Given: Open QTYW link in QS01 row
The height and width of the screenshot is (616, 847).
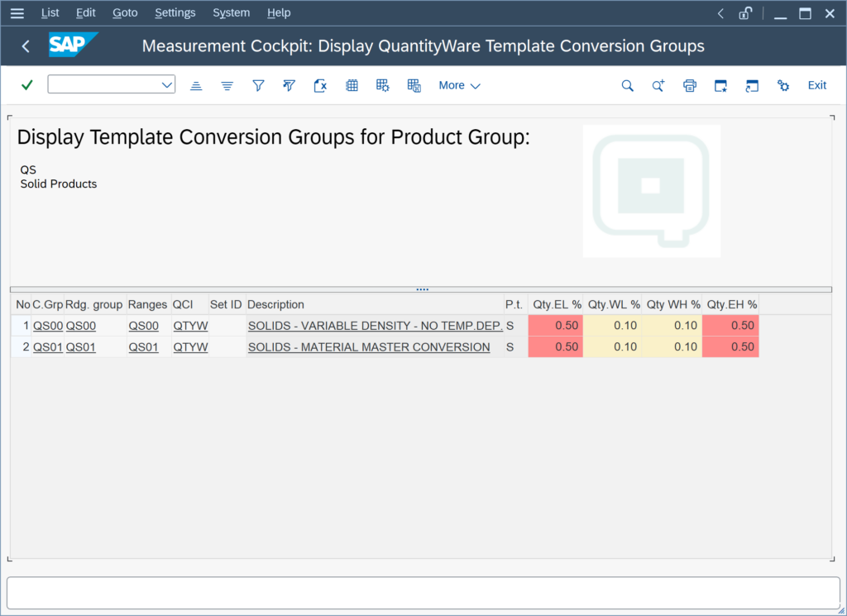Looking at the screenshot, I should (191, 346).
